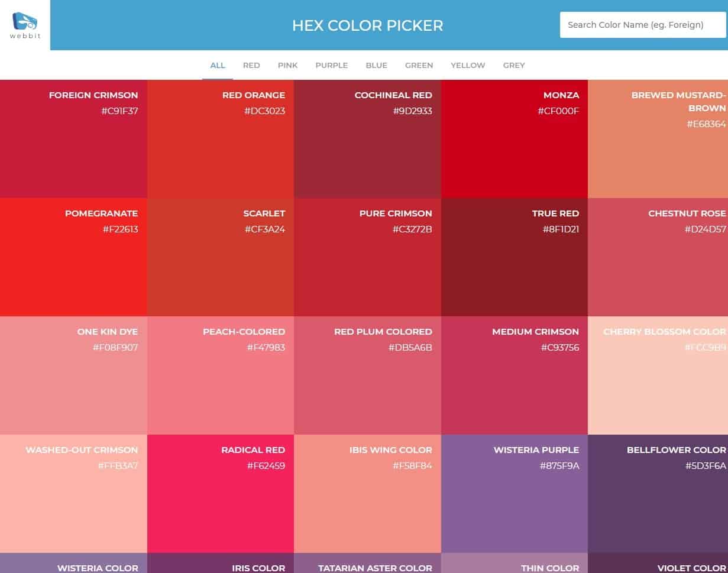Image resolution: width=728 pixels, height=573 pixels.
Task: Click the True Red color swatch
Action: [x=514, y=257]
